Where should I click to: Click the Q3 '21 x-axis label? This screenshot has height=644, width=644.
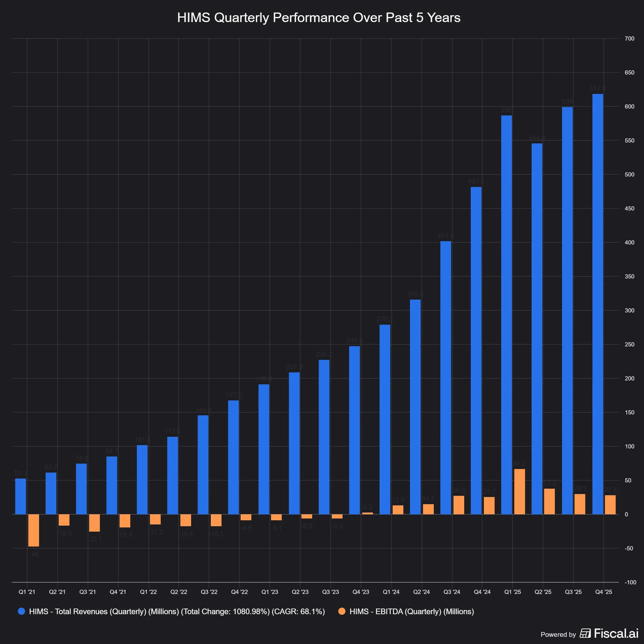click(x=88, y=592)
